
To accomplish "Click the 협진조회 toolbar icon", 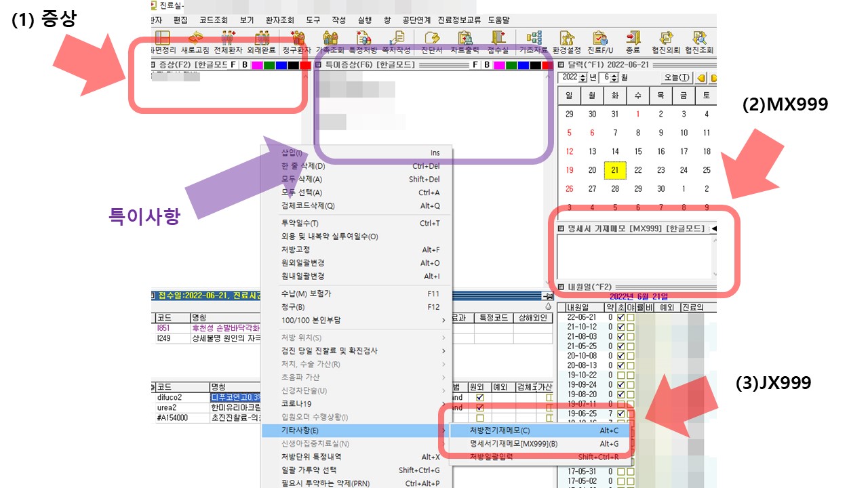I will 699,42.
